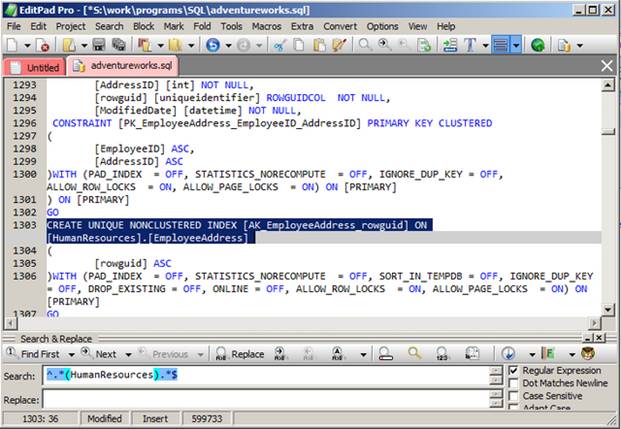Open the Convert menu
The height and width of the screenshot is (429, 621).
coord(340,27)
